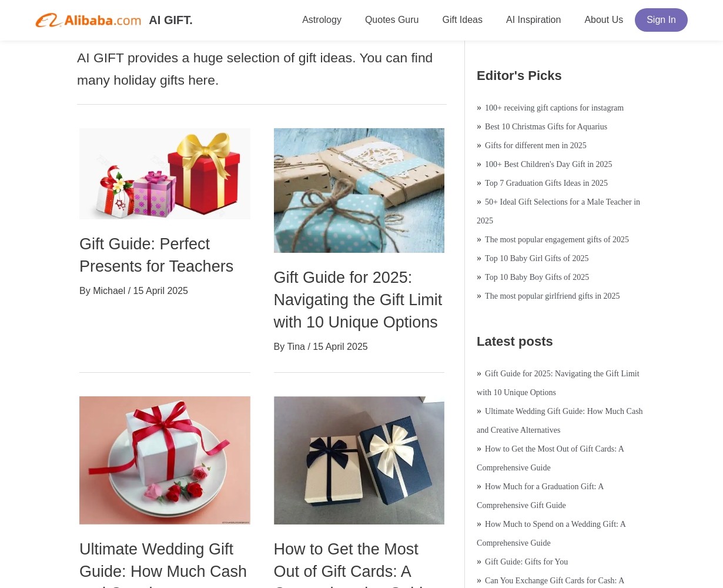Screen dimensions: 723x588
Task: Open the Astrology menu item
Action: (x=322, y=20)
